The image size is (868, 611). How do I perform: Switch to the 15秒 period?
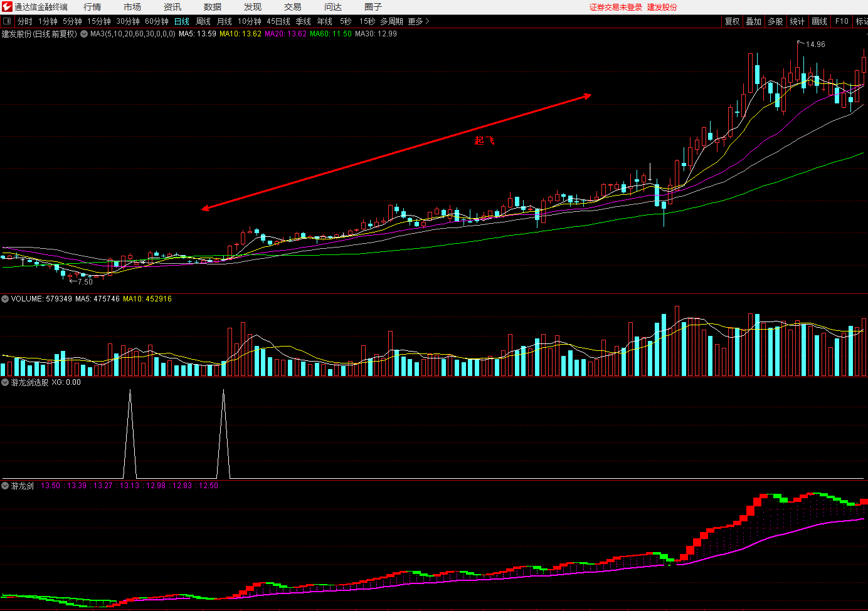click(x=368, y=21)
